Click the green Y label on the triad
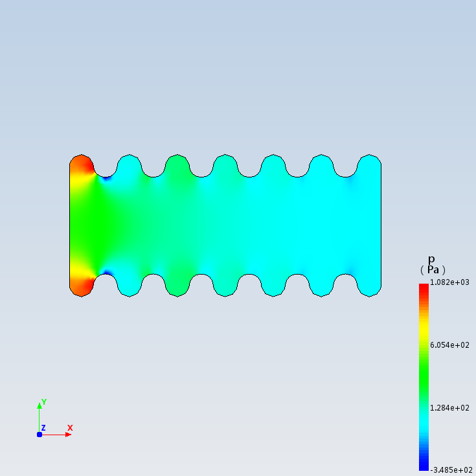This screenshot has width=476, height=476. pyautogui.click(x=44, y=402)
